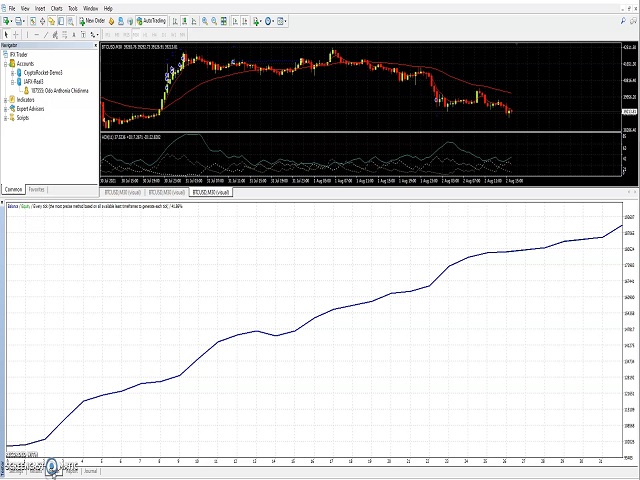Close the Navigator panel
Viewport: 640px width, 480px height.
pyautogui.click(x=96, y=45)
